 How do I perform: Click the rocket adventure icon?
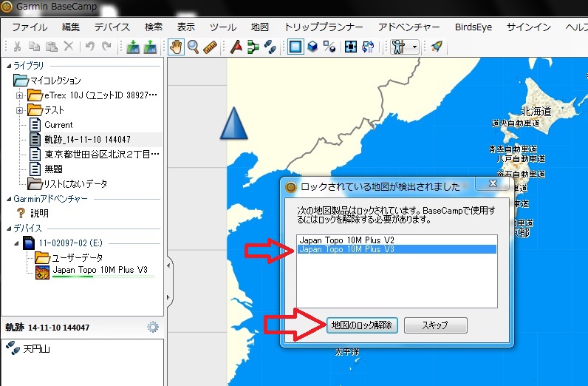pos(437,47)
